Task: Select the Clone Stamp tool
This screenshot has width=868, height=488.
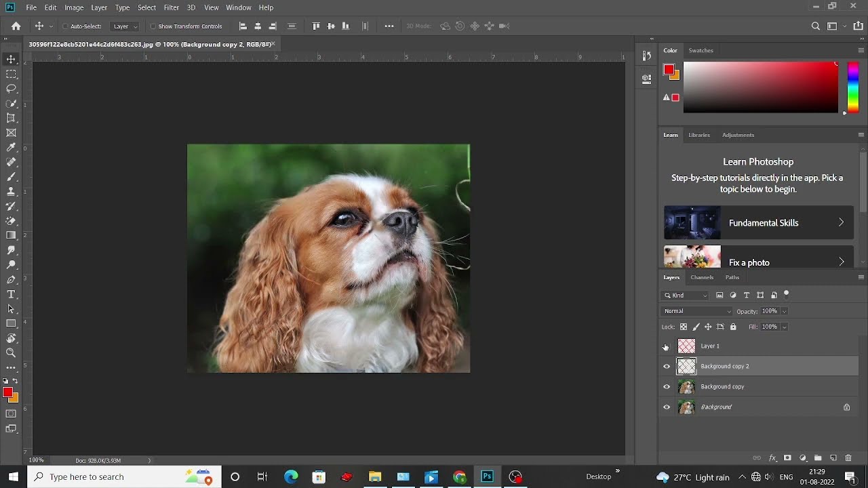Action: (11, 192)
